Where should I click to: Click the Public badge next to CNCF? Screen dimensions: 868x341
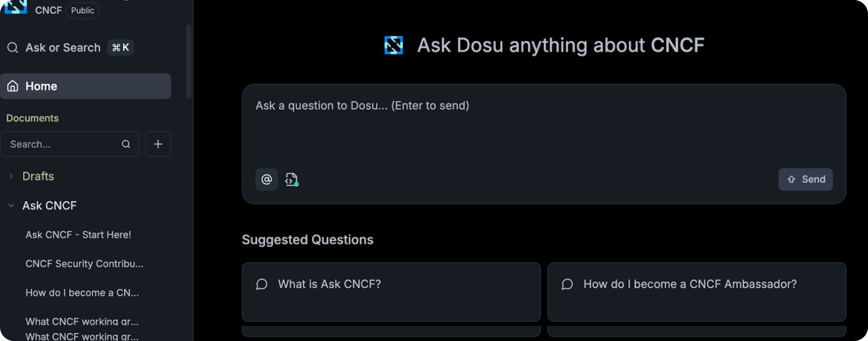point(83,10)
